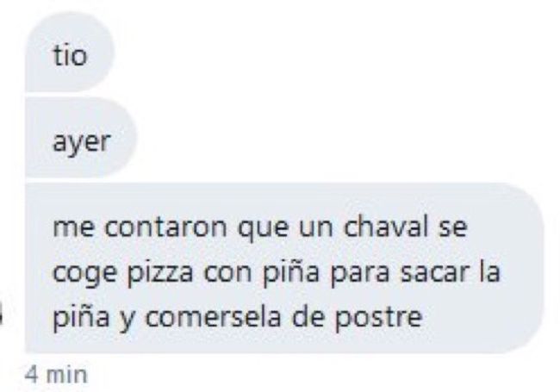Click 'coge pizza con piña' line

pos(186,273)
